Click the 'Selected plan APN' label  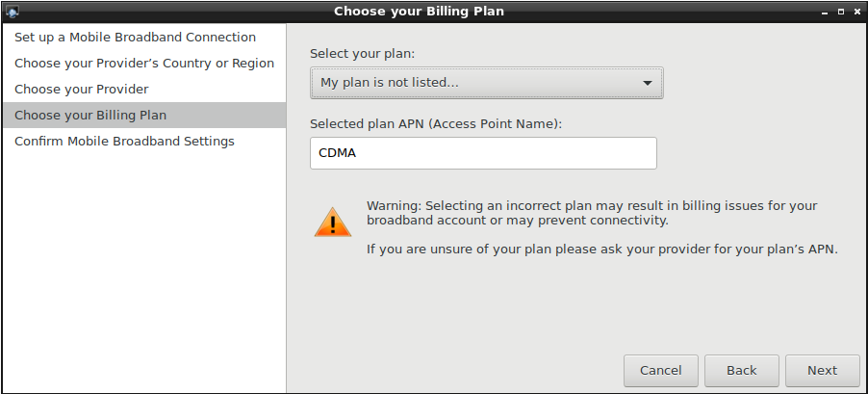(436, 124)
